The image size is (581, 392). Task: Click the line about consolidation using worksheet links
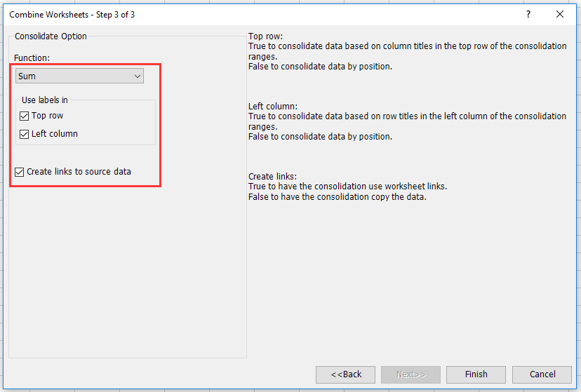coord(347,187)
